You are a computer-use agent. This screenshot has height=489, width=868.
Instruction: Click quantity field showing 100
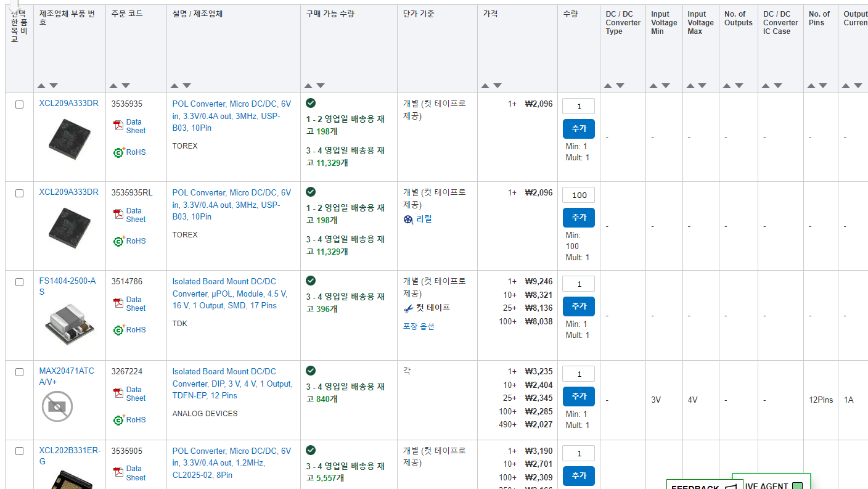(579, 195)
